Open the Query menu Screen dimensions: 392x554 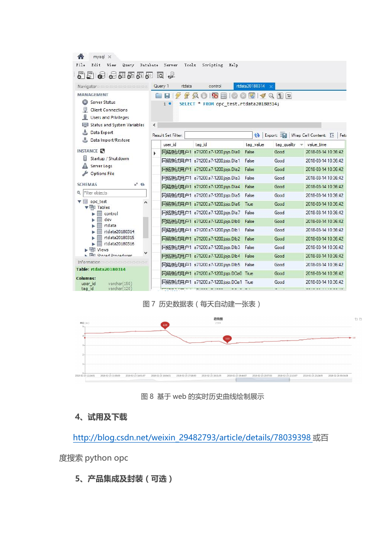tap(128, 65)
